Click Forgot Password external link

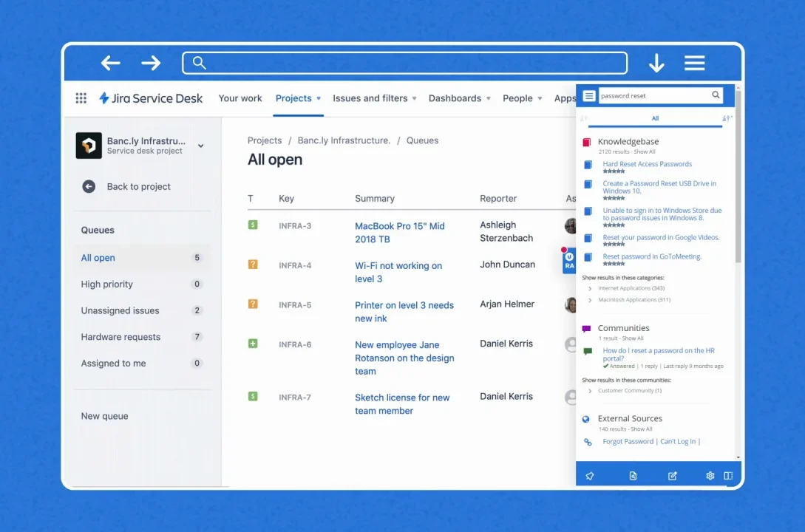pyautogui.click(x=628, y=442)
